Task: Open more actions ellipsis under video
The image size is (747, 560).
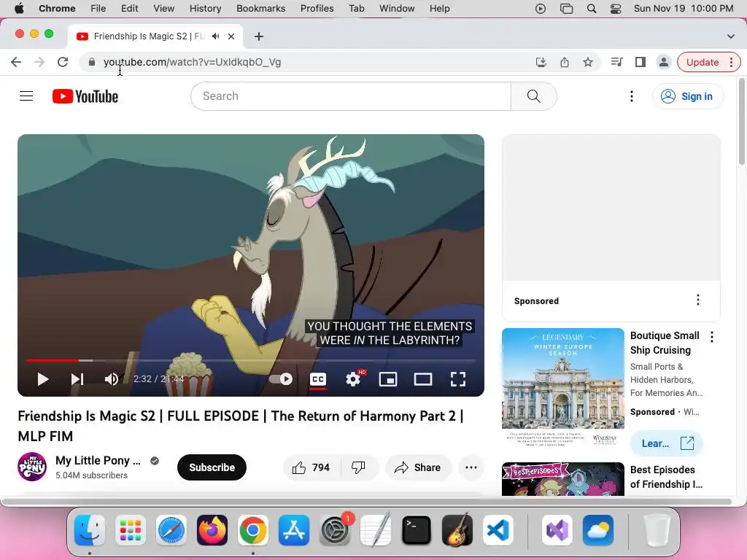Action: pos(471,467)
